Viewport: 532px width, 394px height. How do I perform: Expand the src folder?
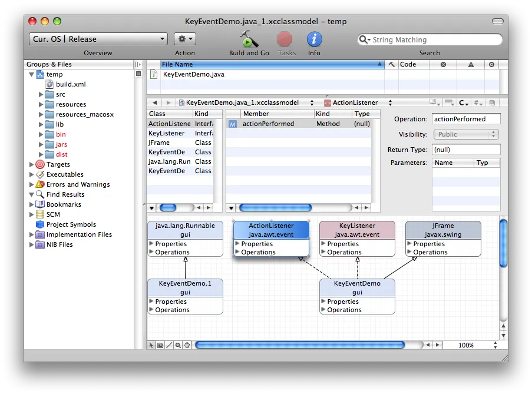click(x=41, y=94)
